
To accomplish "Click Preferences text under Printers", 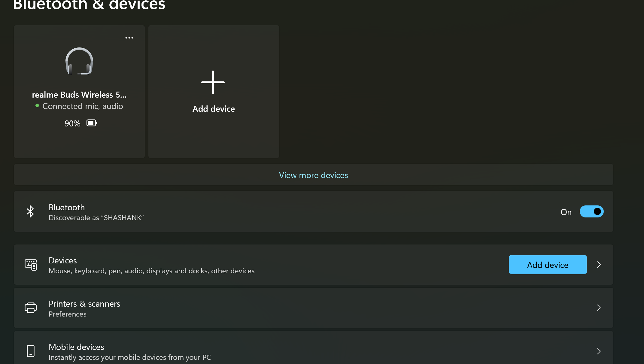I will point(68,314).
